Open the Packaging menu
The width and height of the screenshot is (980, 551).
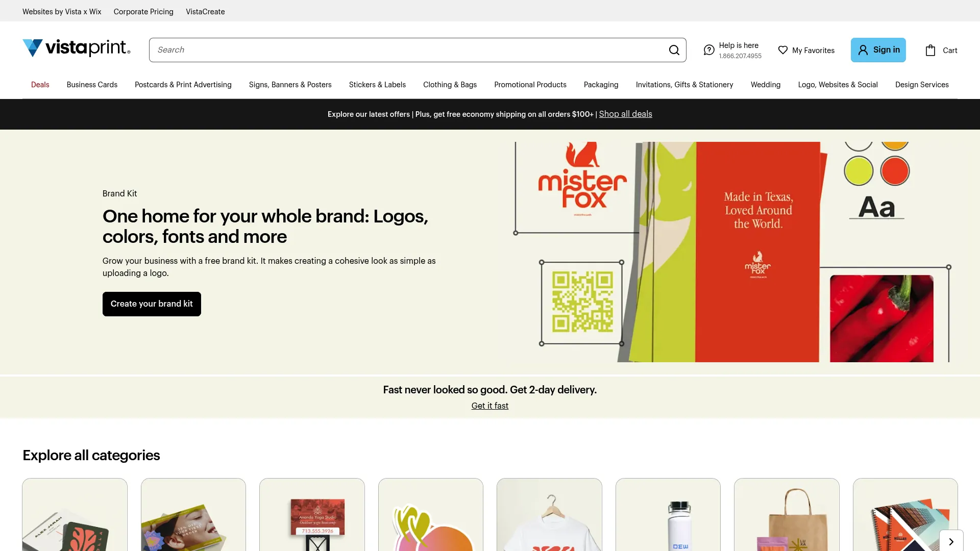click(601, 85)
